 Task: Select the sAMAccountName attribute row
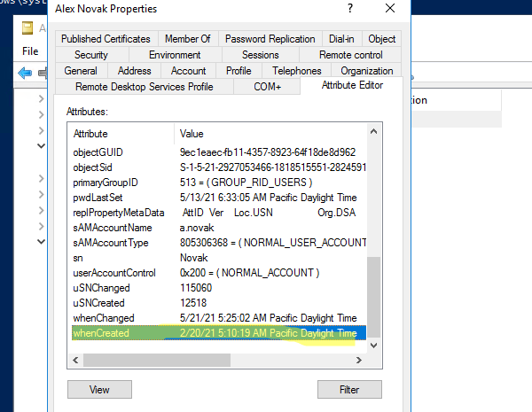pyautogui.click(x=219, y=228)
